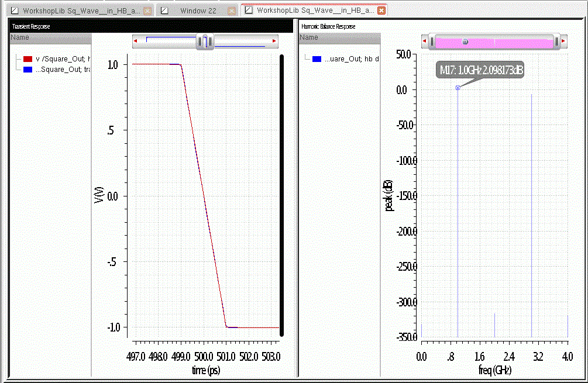Screen dimensions: 588x383
Task: Click right scroll arrow of transient zoom slider
Action: pos(274,41)
